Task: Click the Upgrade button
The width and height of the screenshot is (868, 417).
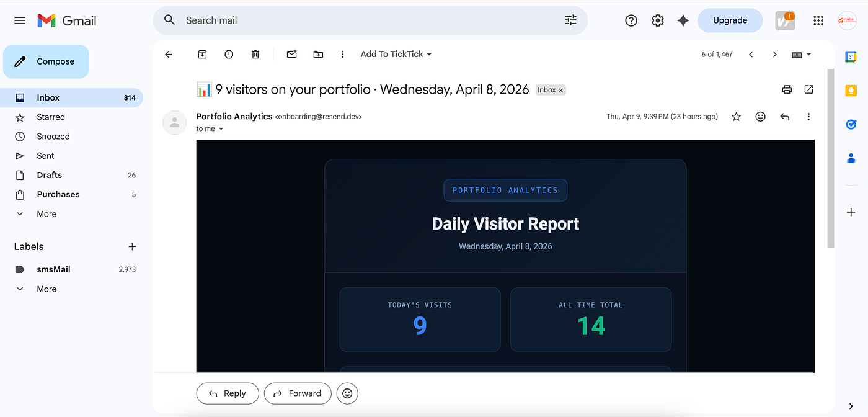Action: click(x=730, y=20)
